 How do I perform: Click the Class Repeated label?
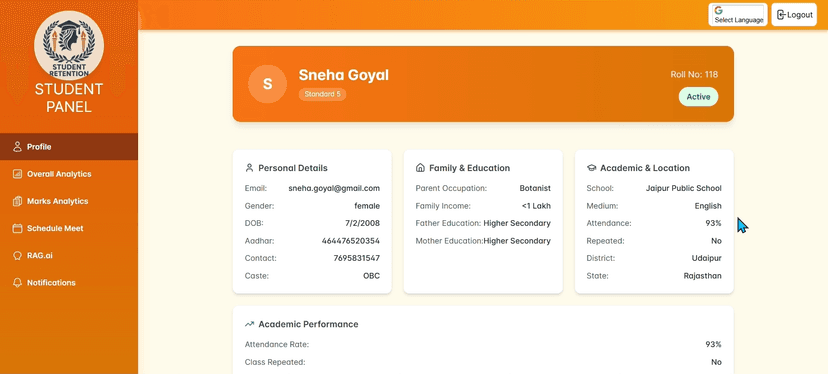(275, 362)
